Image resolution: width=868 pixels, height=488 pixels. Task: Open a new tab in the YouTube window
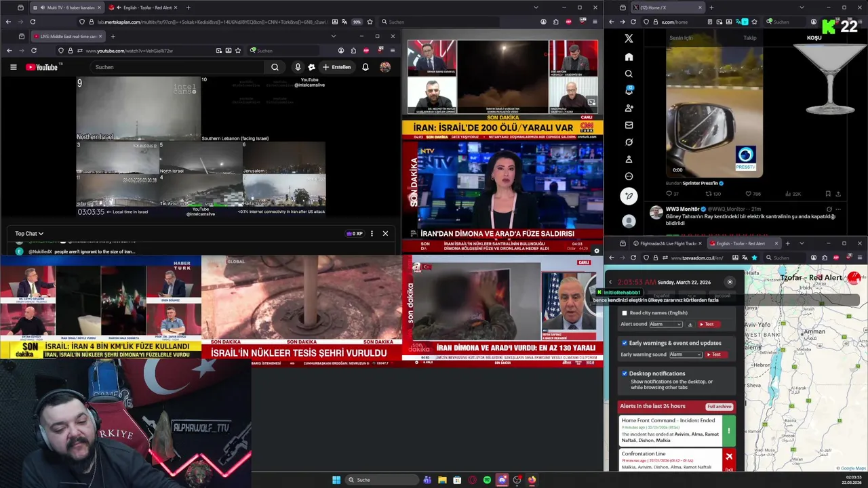tap(113, 36)
